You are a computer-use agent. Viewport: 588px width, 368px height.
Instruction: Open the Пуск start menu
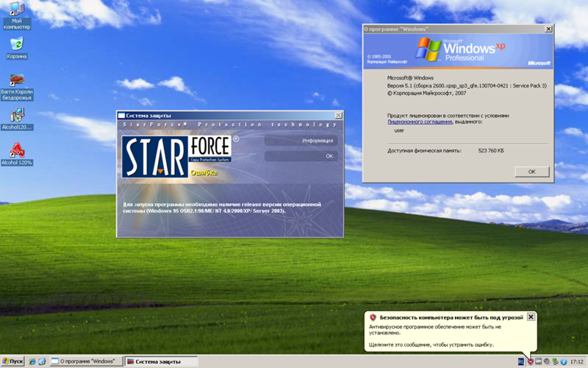click(12, 361)
